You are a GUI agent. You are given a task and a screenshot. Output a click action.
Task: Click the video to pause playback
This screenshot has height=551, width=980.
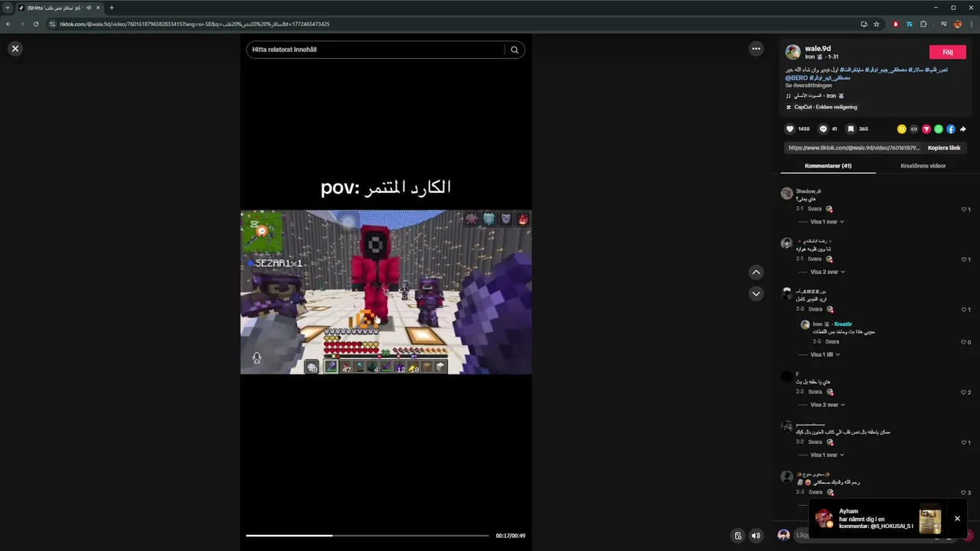(x=386, y=292)
